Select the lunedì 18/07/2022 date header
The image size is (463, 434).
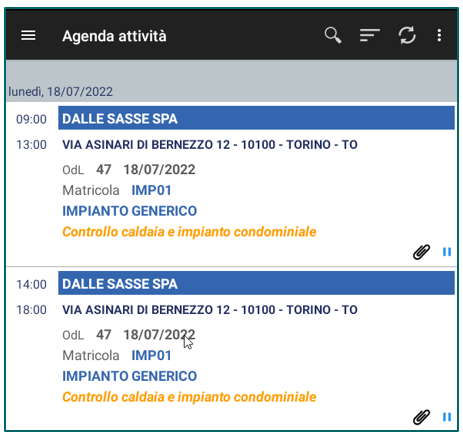tap(61, 92)
